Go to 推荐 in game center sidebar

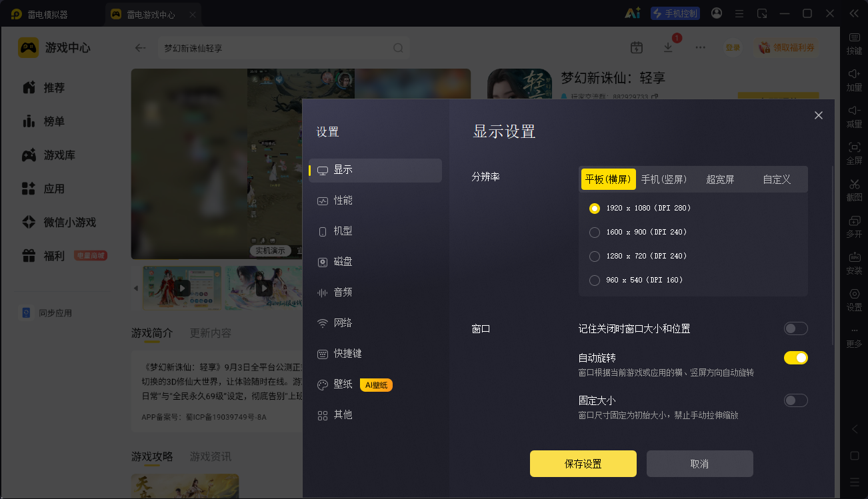(x=44, y=88)
